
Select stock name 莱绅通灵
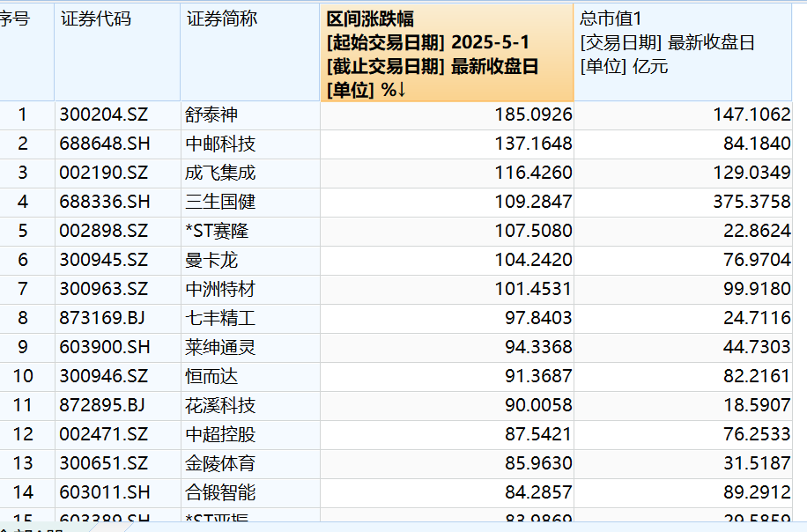pos(220,347)
